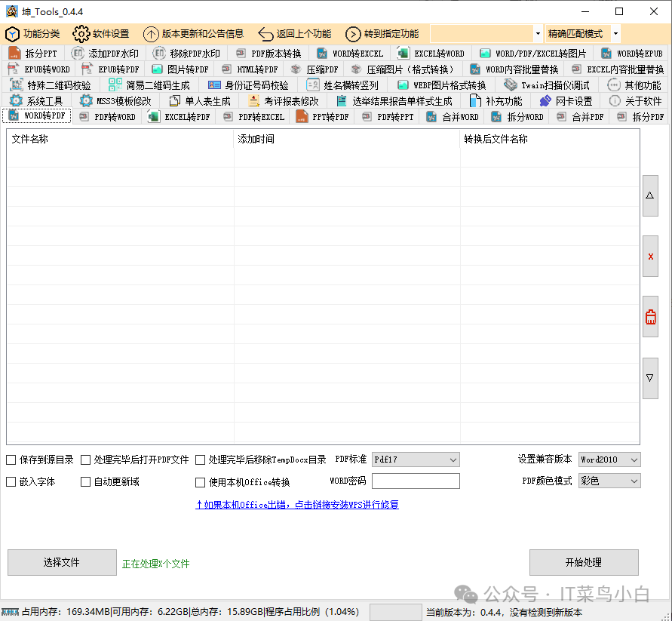Open the 合并PDF tab
The image size is (672, 621).
point(580,117)
